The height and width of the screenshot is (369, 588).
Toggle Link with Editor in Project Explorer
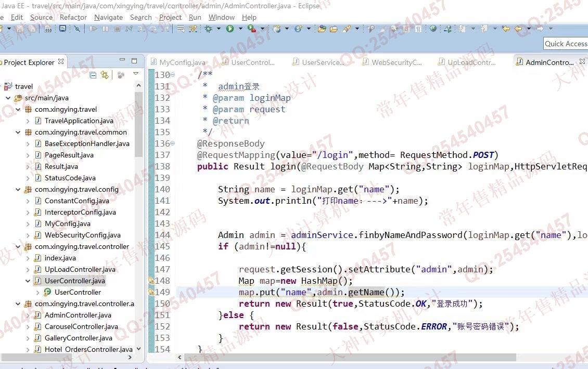click(105, 75)
